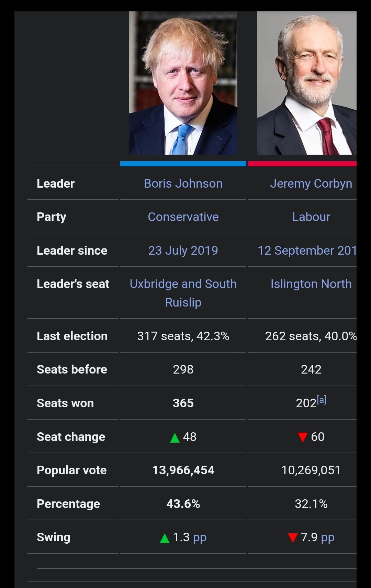
Task: Click the Conservative popular vote figure 13,966,454
Action: pyautogui.click(x=183, y=470)
